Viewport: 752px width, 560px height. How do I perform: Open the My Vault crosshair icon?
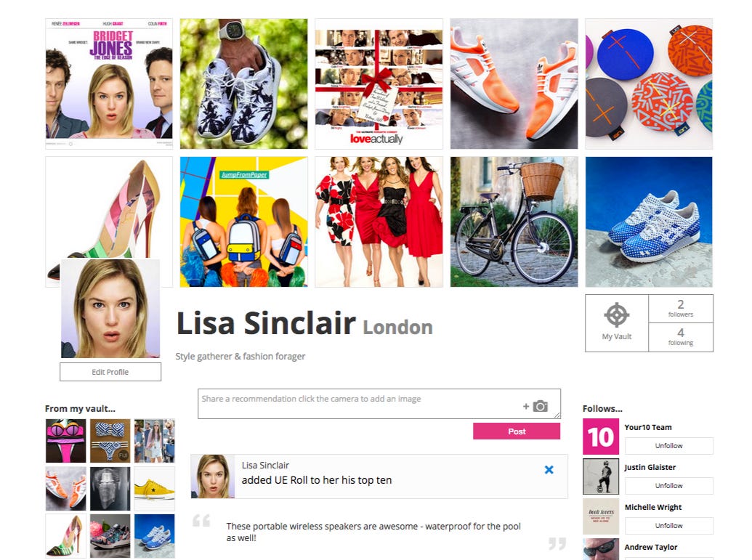pos(616,315)
